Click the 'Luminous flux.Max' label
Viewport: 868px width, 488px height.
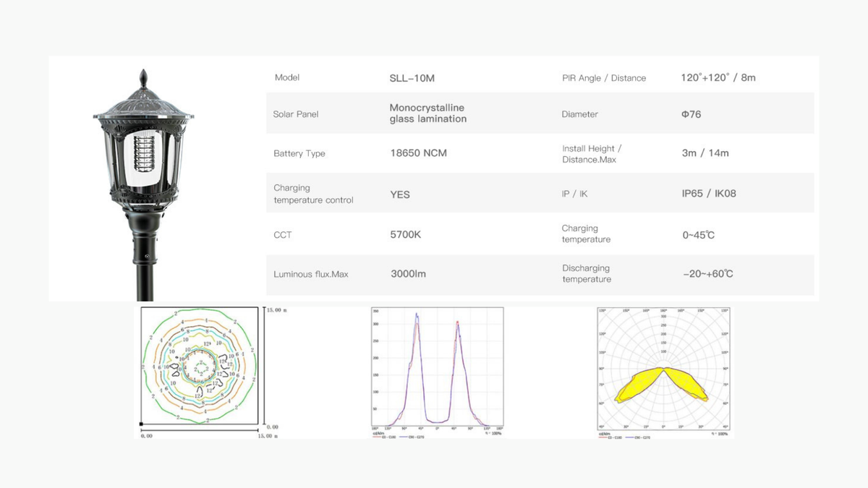(x=310, y=274)
